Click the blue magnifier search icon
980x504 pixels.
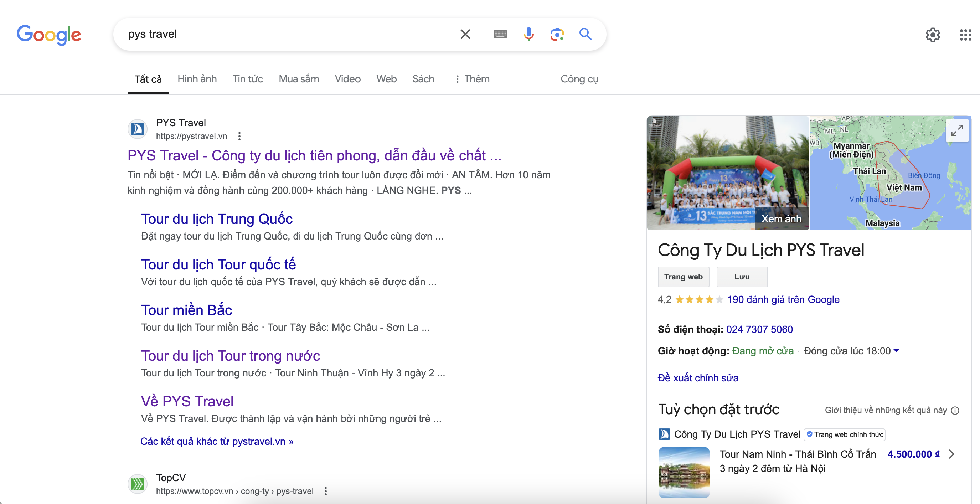pos(586,34)
